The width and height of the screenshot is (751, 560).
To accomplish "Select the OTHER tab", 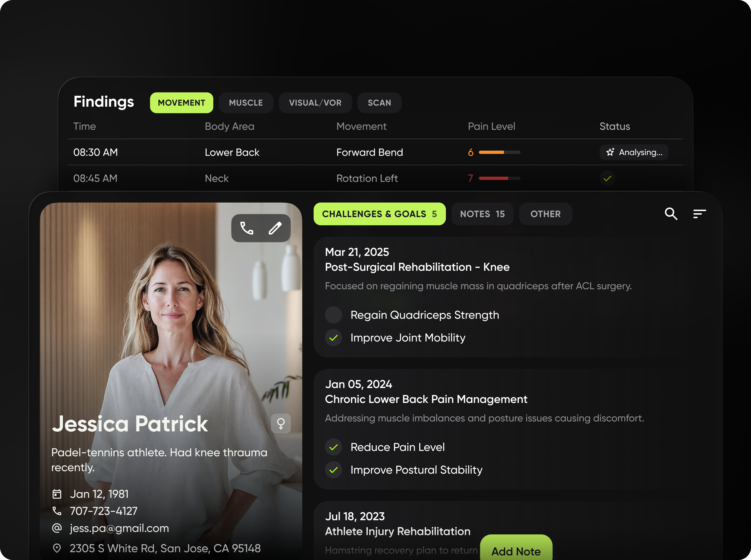I will [545, 214].
